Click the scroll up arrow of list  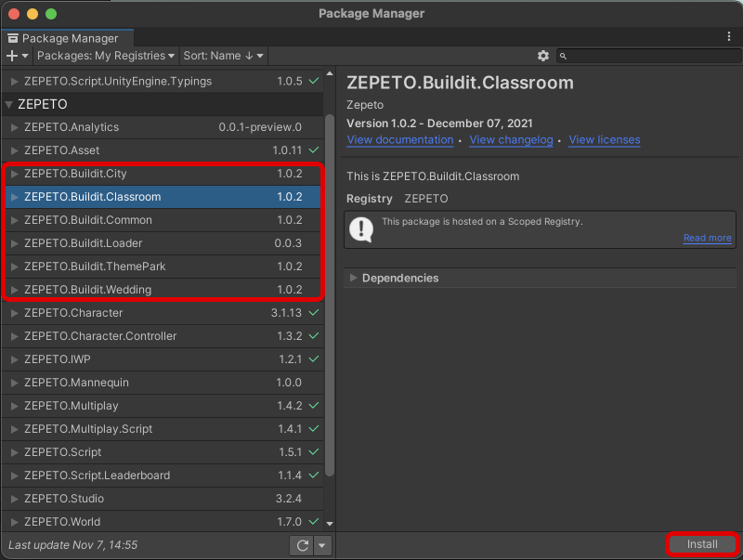tap(330, 74)
